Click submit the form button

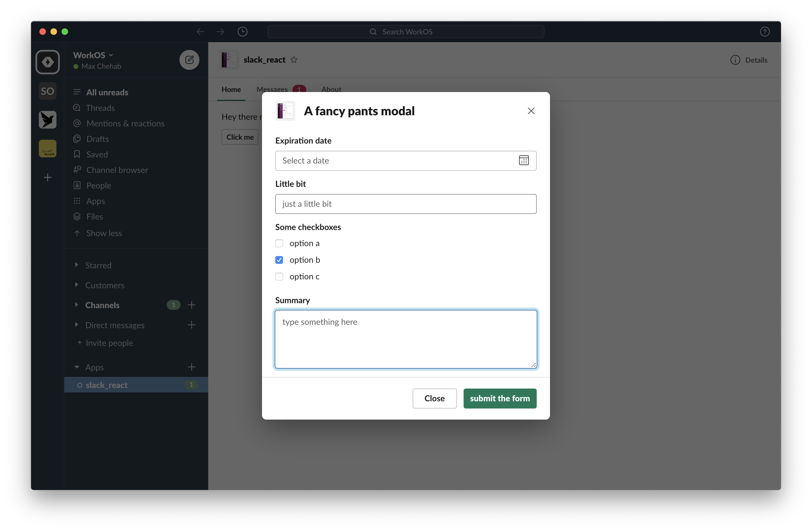coord(500,398)
